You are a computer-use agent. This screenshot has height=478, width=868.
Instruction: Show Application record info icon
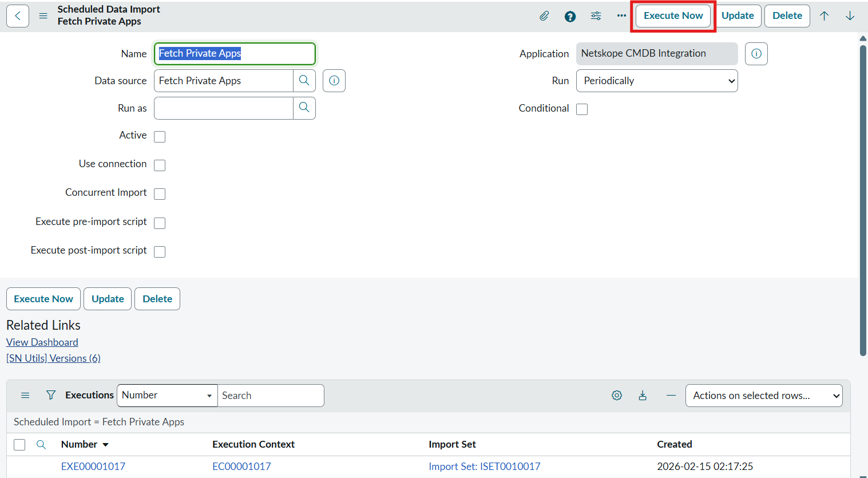(756, 54)
